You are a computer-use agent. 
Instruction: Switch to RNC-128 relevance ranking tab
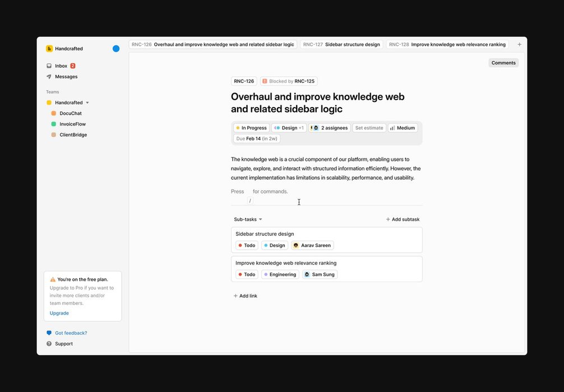447,44
